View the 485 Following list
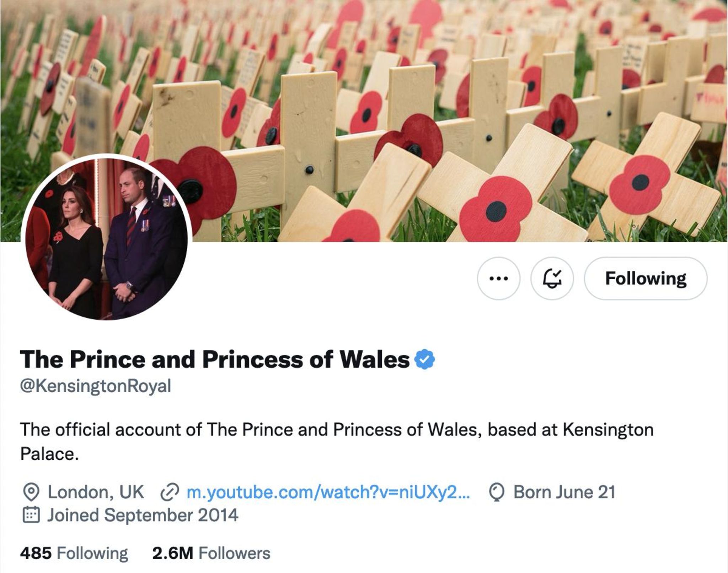This screenshot has width=728, height=573. pos(74,553)
